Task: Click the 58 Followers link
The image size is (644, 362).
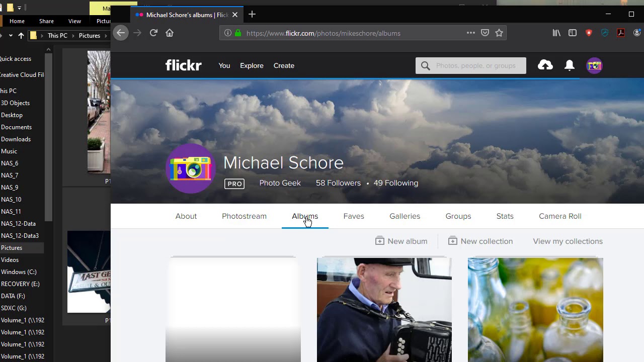Action: [338, 183]
